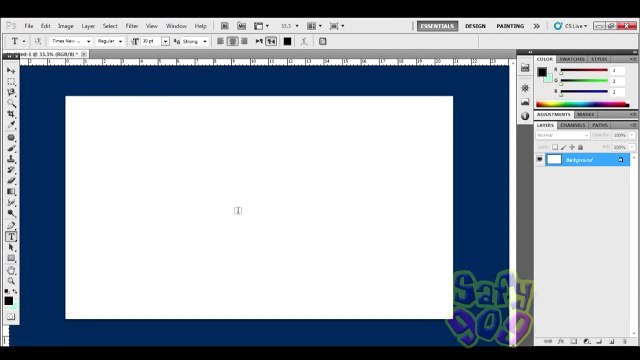Open the layer Opacity dropdown arrow
Screen dimensions: 640x360
[632, 135]
